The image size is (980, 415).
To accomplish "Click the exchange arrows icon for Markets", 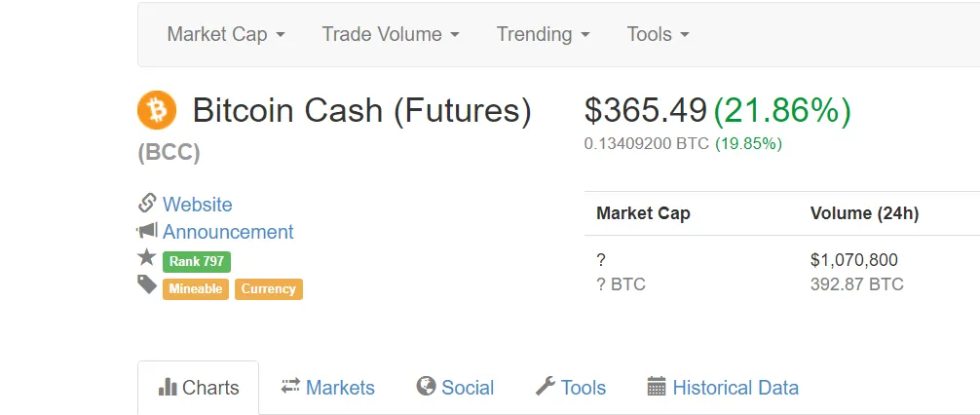I will (x=290, y=386).
